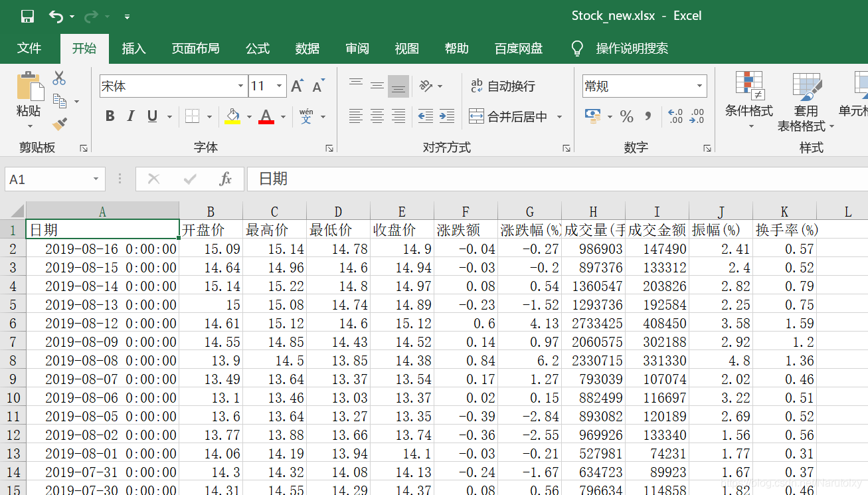This screenshot has height=495, width=868.
Task: Apply percent style
Action: point(626,116)
